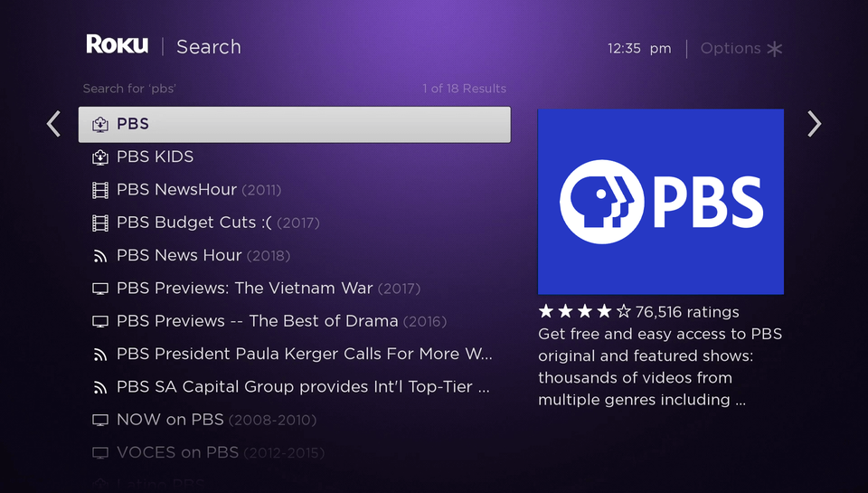
Task: Choose PBS News Hour (2018)
Action: point(295,255)
